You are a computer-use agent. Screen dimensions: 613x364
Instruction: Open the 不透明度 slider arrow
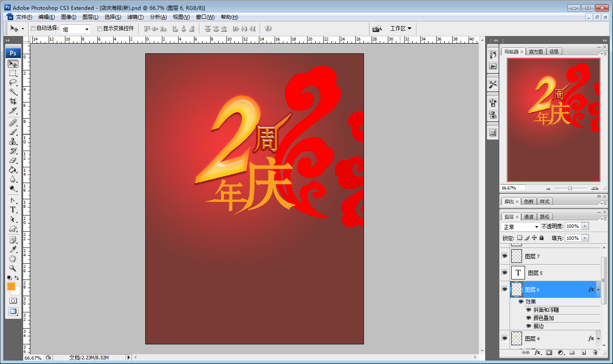(x=585, y=226)
